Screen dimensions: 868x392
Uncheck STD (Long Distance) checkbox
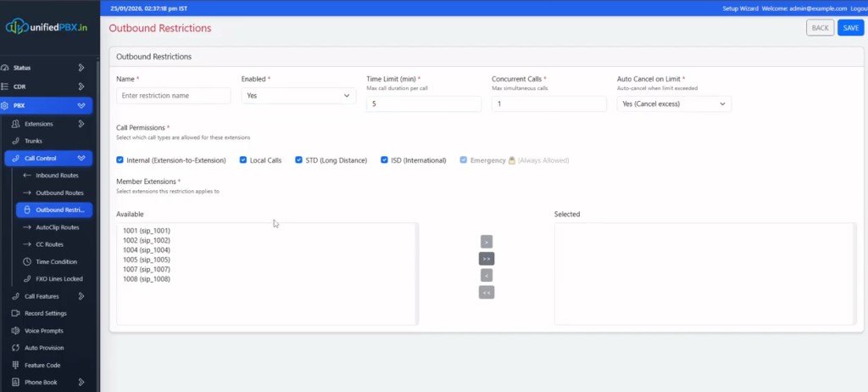(x=299, y=160)
